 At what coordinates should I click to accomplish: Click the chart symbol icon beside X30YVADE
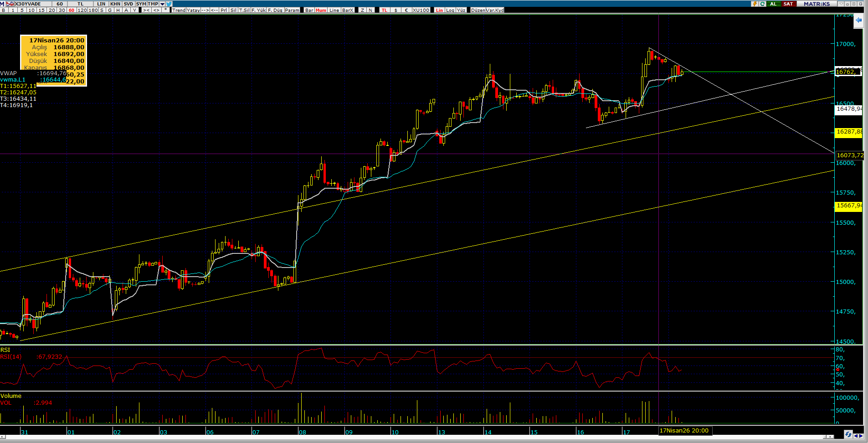(10, 4)
